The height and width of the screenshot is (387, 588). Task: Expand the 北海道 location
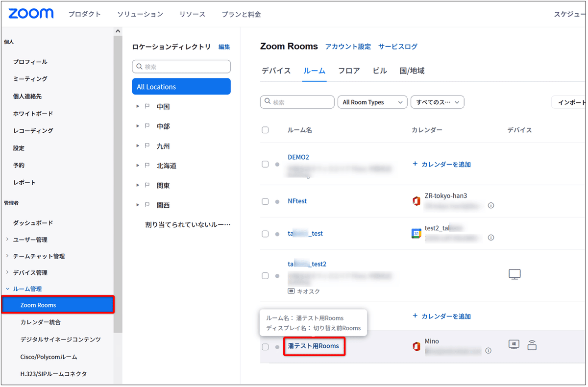138,166
